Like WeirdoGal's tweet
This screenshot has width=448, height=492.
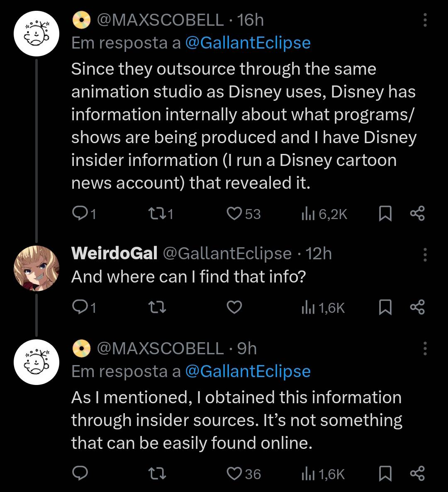(x=234, y=307)
